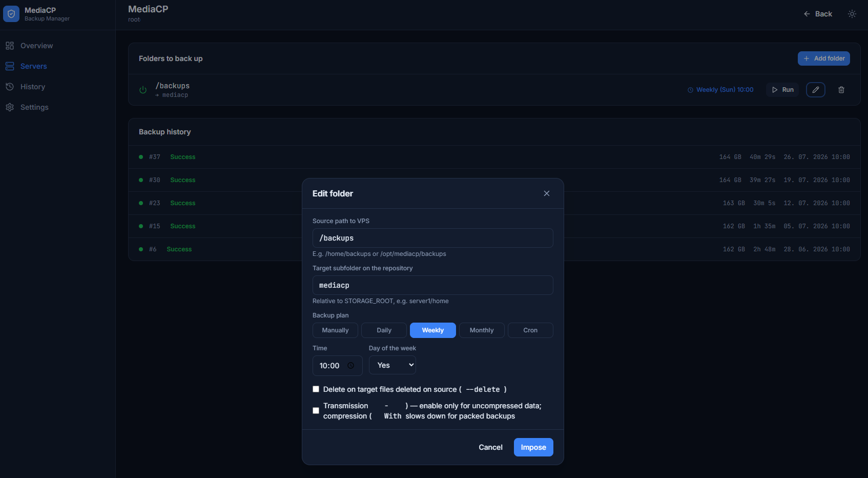Run the /backups folder backup
This screenshot has width=868, height=478.
(782, 90)
